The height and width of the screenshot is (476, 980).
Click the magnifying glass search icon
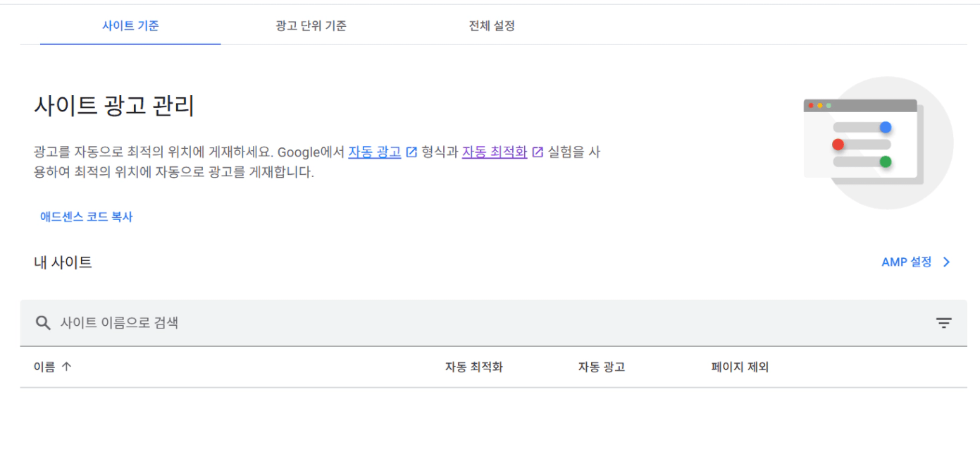43,323
